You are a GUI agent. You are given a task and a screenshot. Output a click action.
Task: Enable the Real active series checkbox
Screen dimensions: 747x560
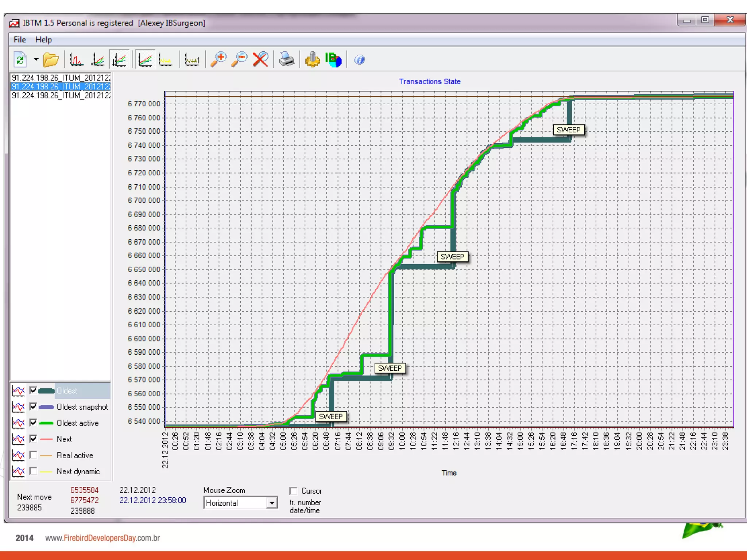[33, 455]
